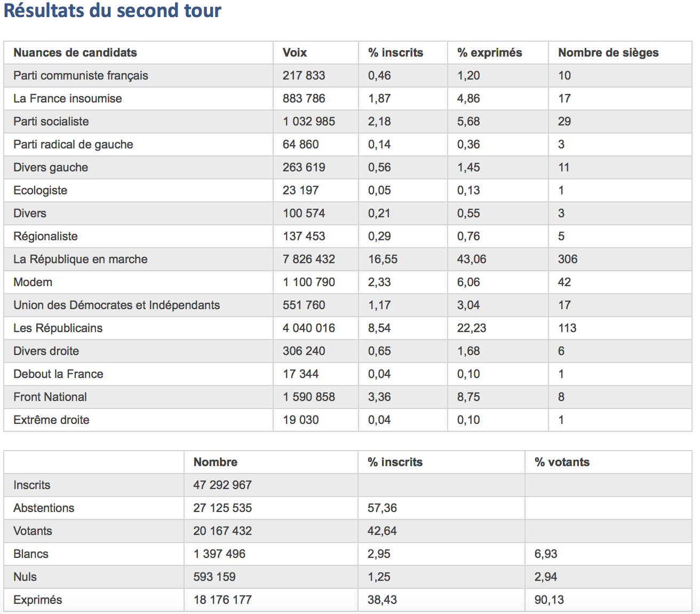Select the 'Nuances de candidats' column header
Viewport: 700px width, 614px height.
[x=75, y=53]
